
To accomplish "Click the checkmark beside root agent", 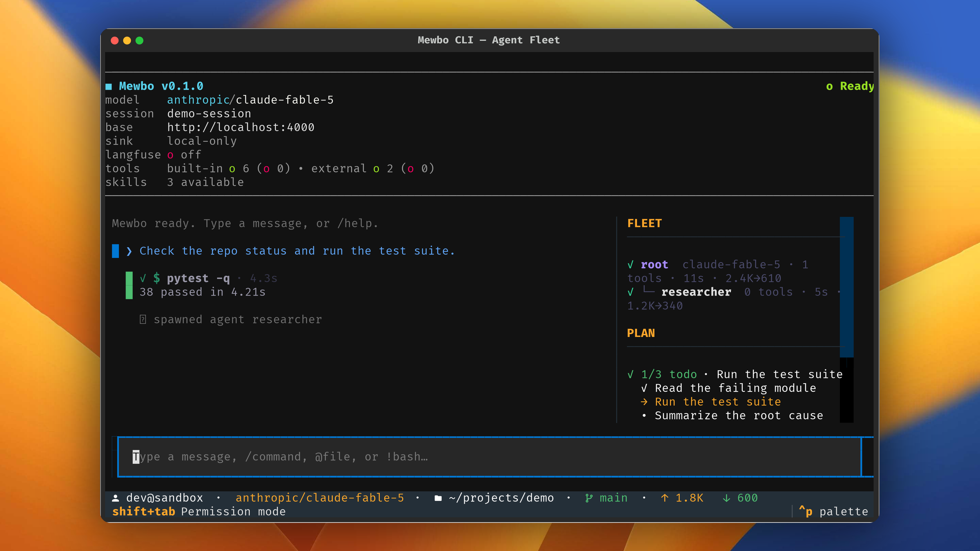I will click(x=630, y=265).
